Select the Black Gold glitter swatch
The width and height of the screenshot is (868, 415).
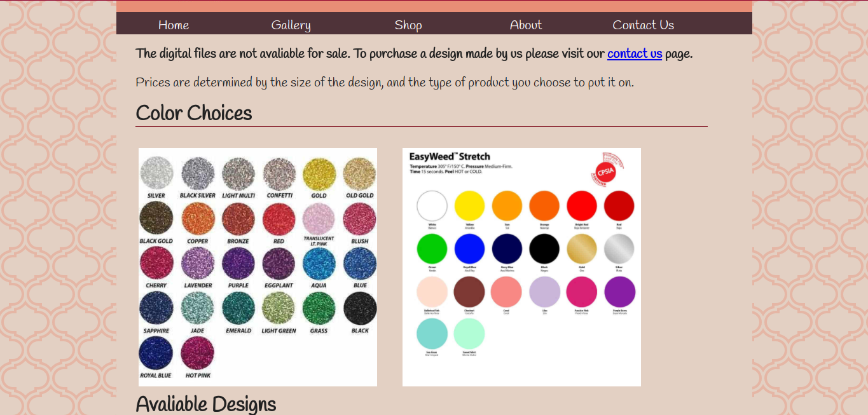156,219
